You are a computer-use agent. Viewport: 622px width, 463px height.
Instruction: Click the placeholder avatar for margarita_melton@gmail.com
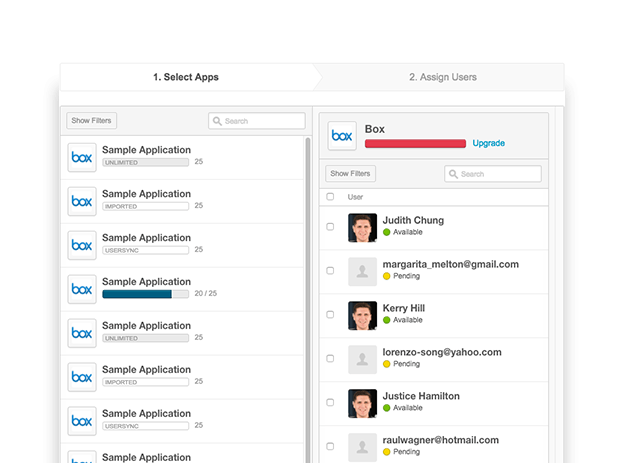tap(363, 272)
